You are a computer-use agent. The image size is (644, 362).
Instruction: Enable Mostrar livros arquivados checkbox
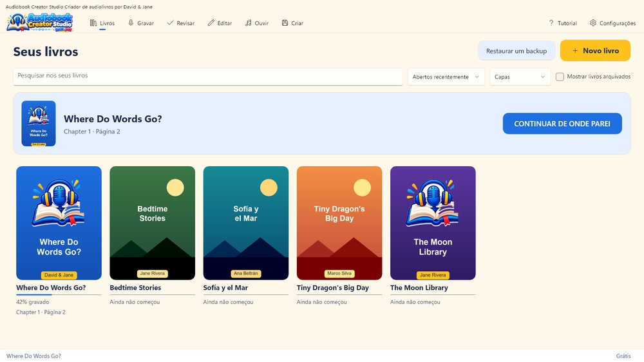[560, 77]
